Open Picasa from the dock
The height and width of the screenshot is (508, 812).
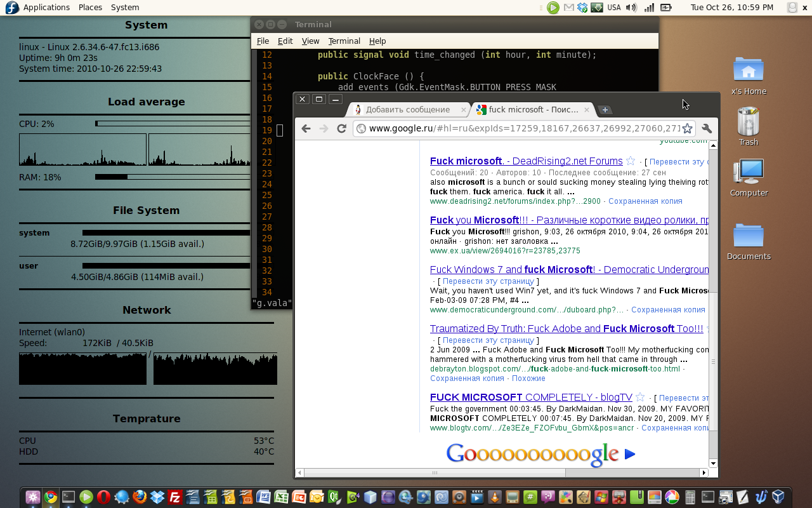(x=672, y=497)
